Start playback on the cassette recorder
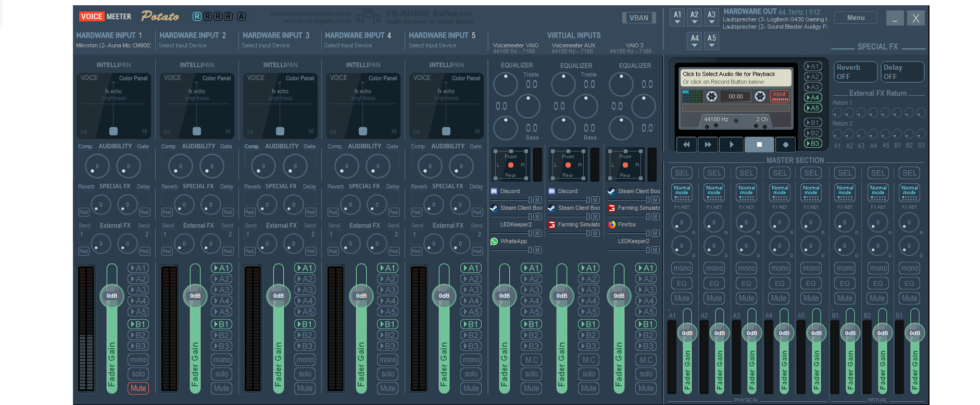The width and height of the screenshot is (980, 405). [x=731, y=145]
